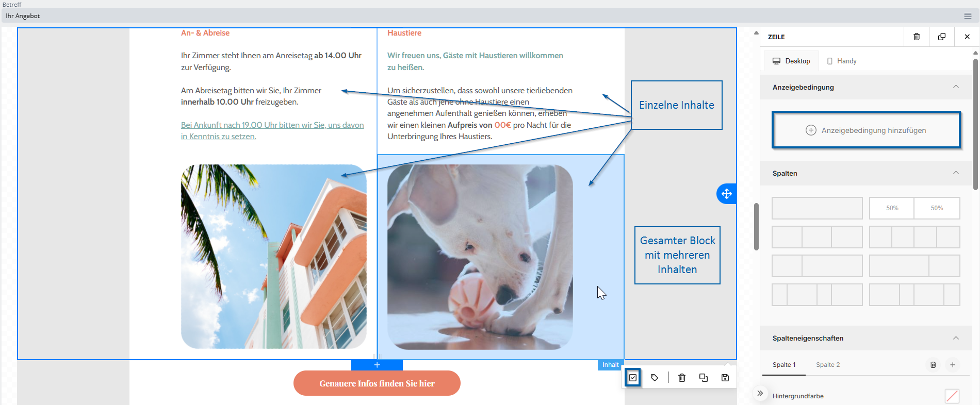Collapse the Spalteneigenschaften section
The width and height of the screenshot is (980, 405).
point(956,338)
